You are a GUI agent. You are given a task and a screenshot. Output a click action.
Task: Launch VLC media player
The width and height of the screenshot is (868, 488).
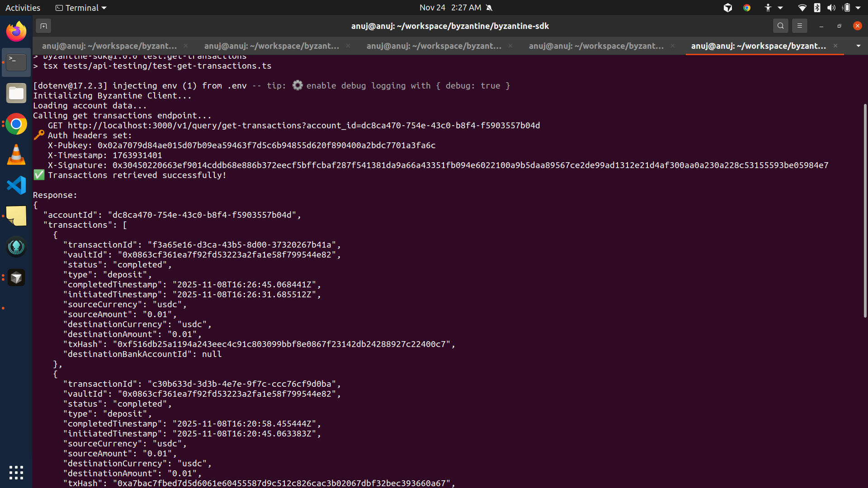16,155
